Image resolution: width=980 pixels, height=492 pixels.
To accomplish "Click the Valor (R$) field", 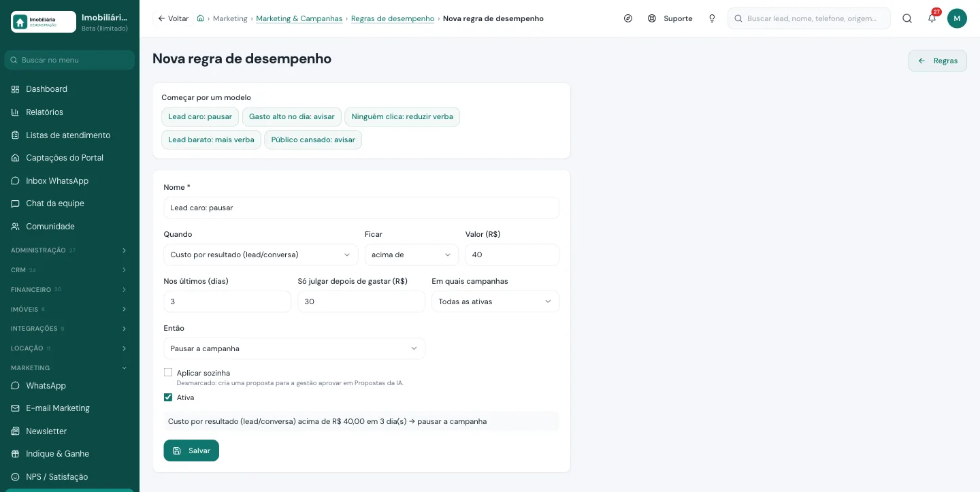I will coord(512,255).
